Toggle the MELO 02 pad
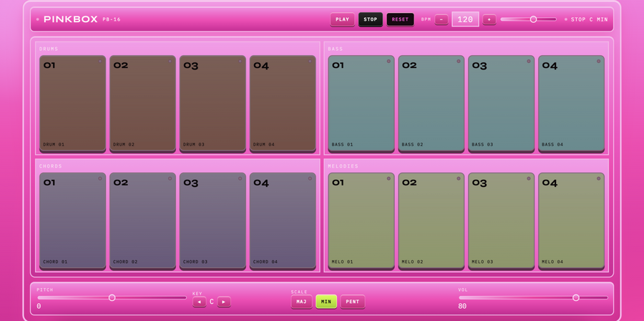Image resolution: width=644 pixels, height=321 pixels. [431, 221]
